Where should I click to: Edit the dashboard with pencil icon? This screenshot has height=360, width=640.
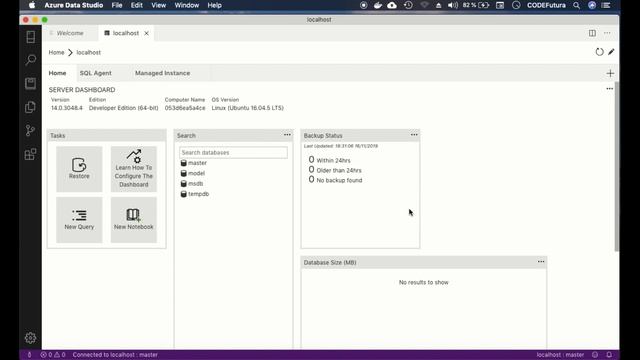(x=611, y=52)
